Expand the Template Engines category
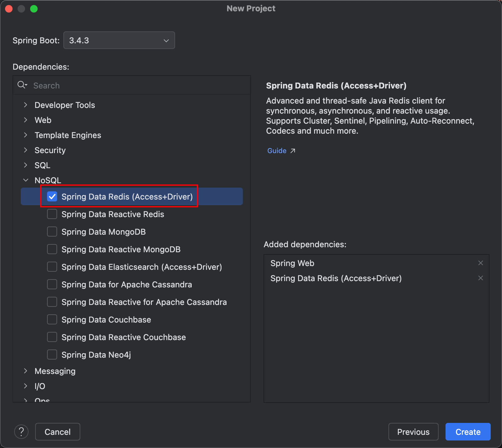This screenshot has height=448, width=502. coord(26,135)
